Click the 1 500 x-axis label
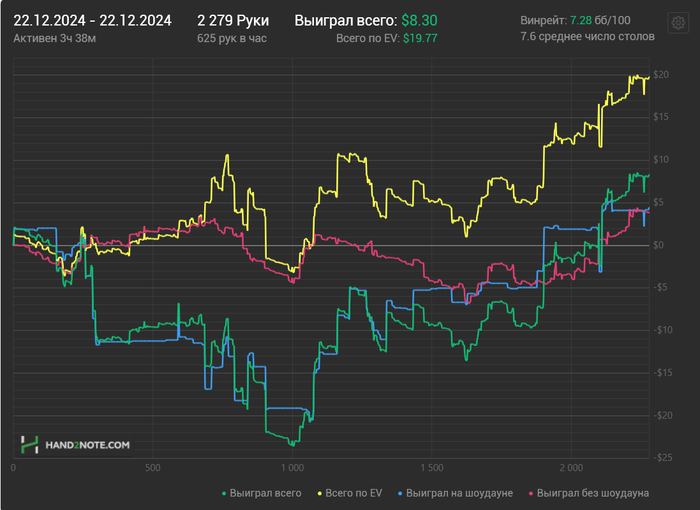 [x=432, y=468]
